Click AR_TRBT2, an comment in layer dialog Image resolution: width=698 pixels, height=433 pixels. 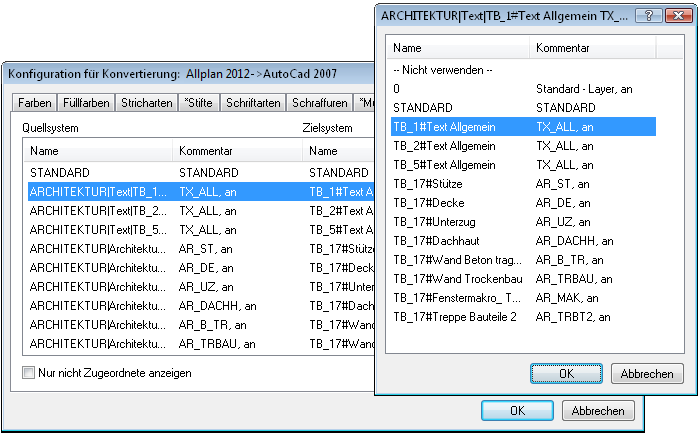click(573, 317)
